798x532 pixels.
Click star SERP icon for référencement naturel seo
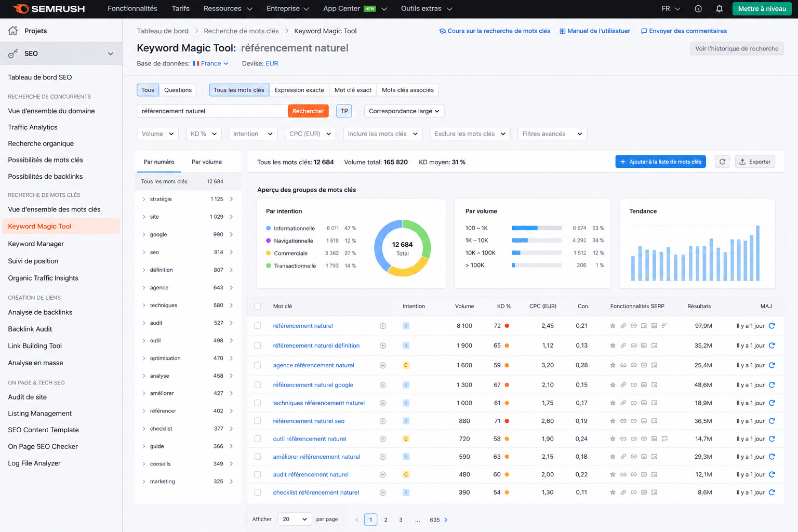(613, 421)
